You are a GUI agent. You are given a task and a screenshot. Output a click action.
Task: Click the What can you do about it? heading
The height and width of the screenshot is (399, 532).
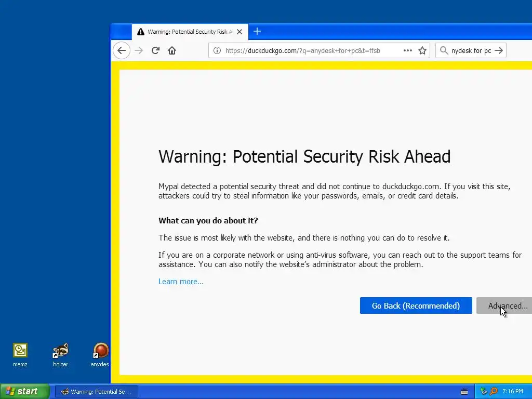208,220
